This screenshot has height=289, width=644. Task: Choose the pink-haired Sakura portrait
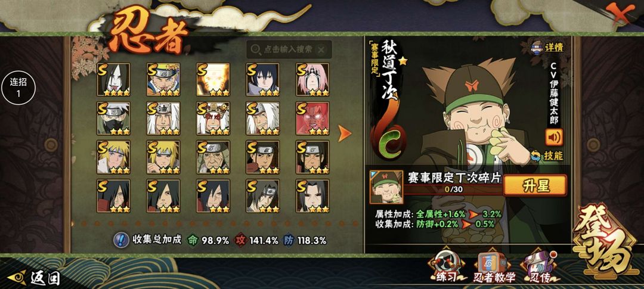click(312, 80)
